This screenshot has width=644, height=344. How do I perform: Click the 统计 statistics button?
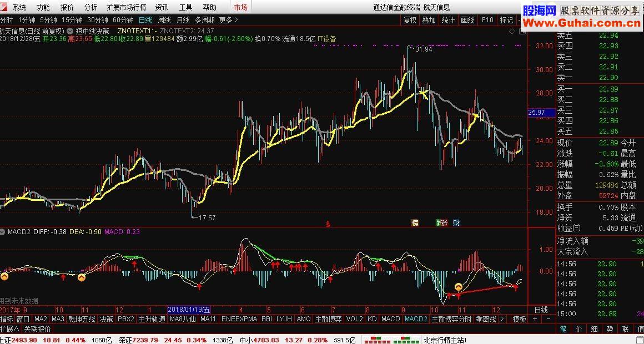[x=448, y=20]
